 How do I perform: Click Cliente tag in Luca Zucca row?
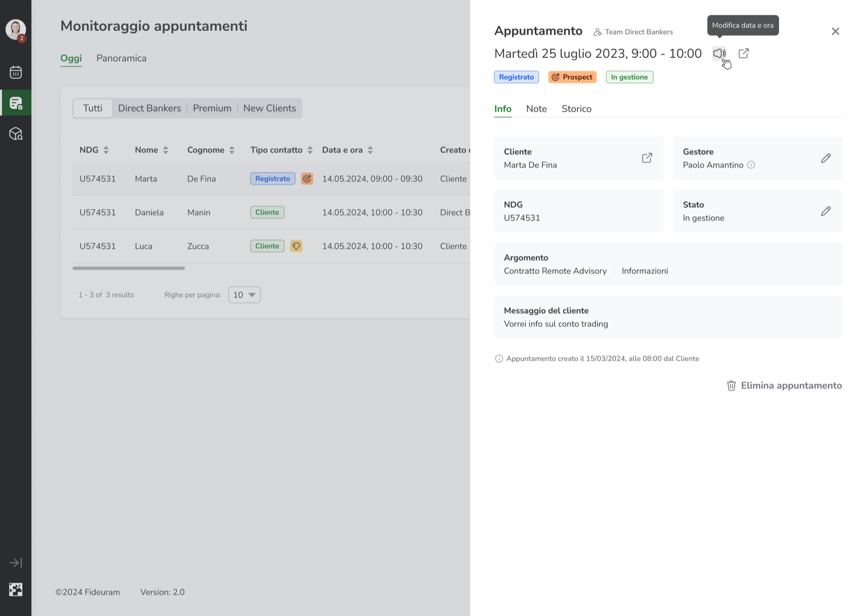click(x=267, y=246)
